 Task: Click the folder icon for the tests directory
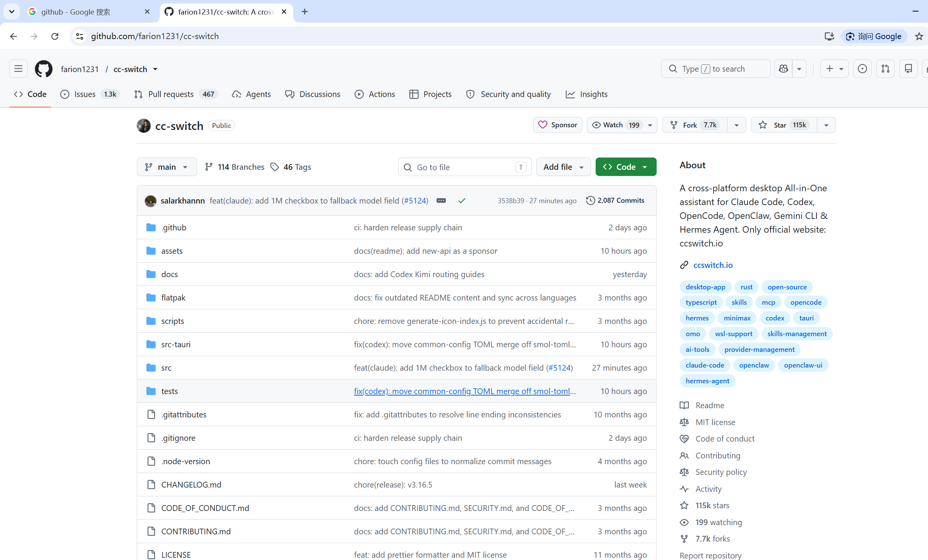point(151,391)
